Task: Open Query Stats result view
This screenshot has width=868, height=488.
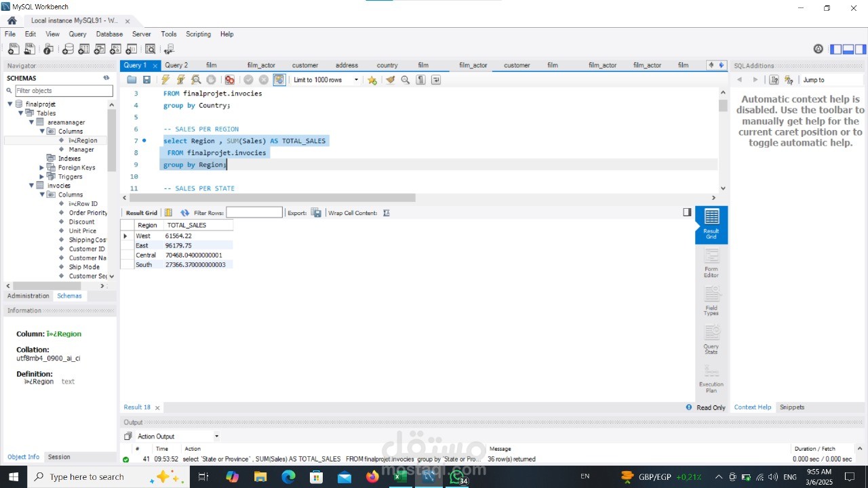Action: (711, 340)
